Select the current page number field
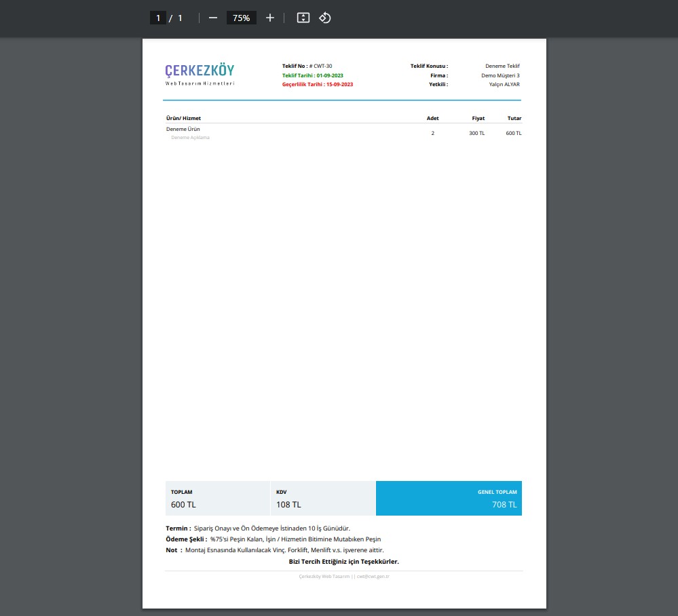 pyautogui.click(x=158, y=18)
